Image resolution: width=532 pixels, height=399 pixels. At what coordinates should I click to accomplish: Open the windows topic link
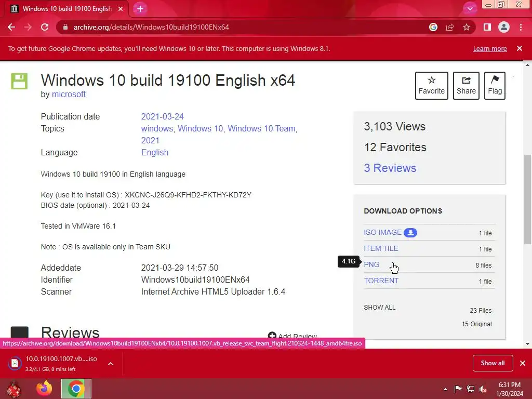click(x=157, y=129)
